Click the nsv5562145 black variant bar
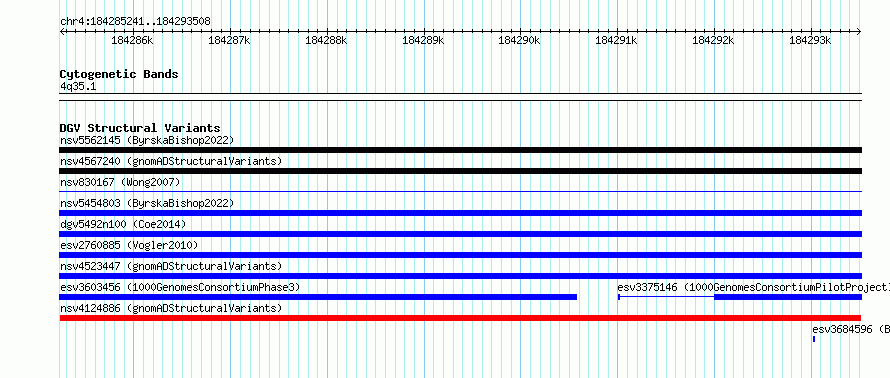 [460, 150]
